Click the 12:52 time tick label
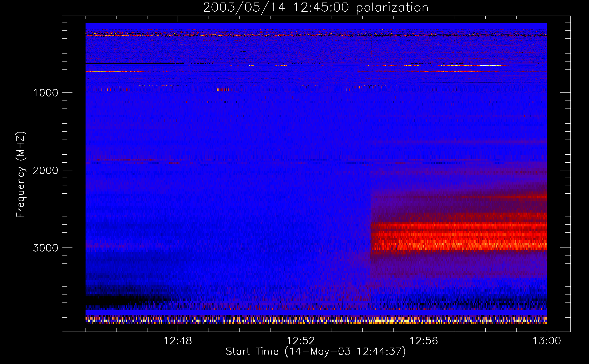Screen dimensions: 589x364 (x=301, y=341)
